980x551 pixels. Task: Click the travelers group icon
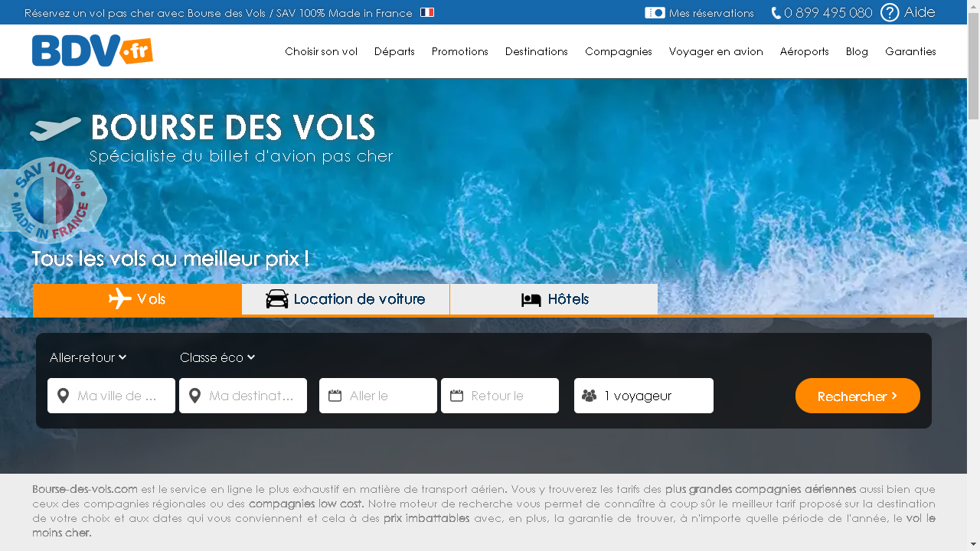coord(589,396)
